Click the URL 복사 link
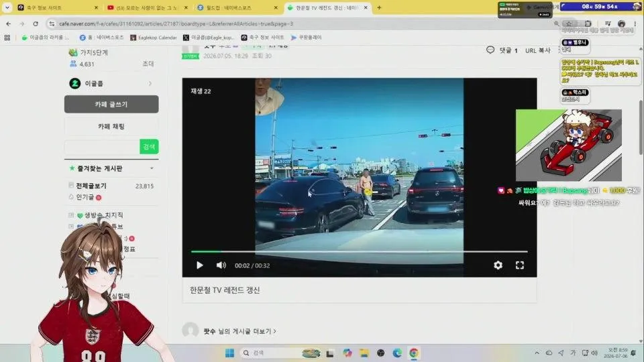 (537, 50)
